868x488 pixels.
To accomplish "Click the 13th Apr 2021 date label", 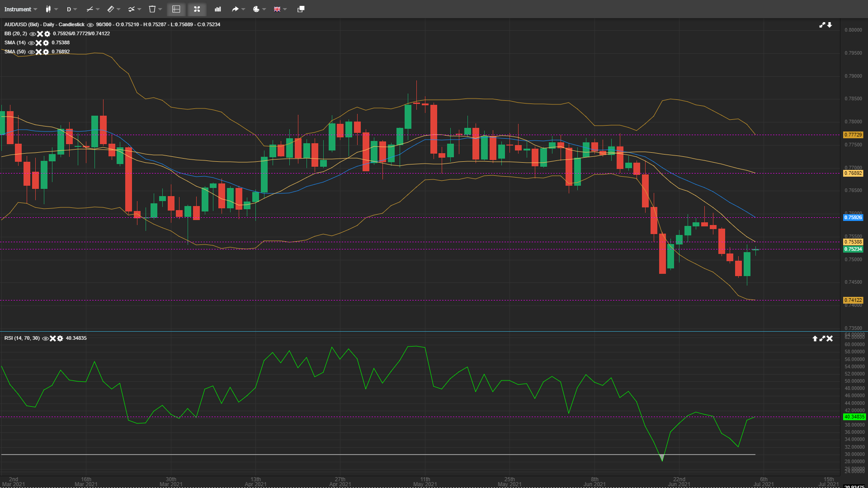I will [255, 482].
